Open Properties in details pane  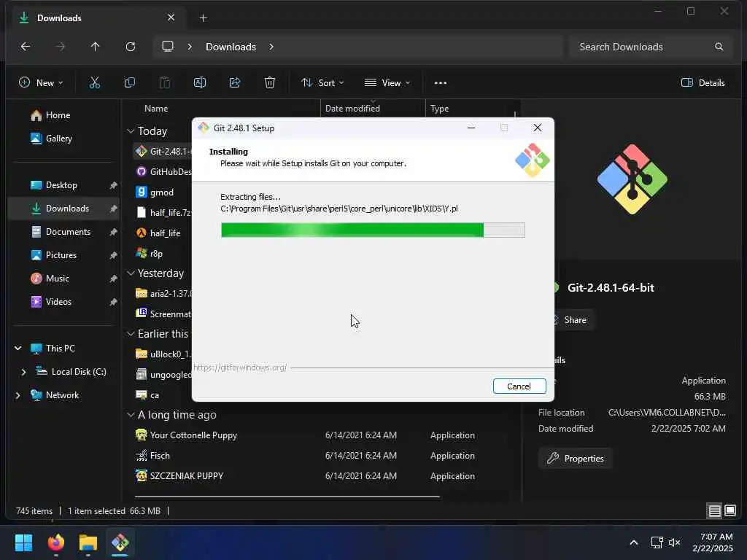point(576,459)
